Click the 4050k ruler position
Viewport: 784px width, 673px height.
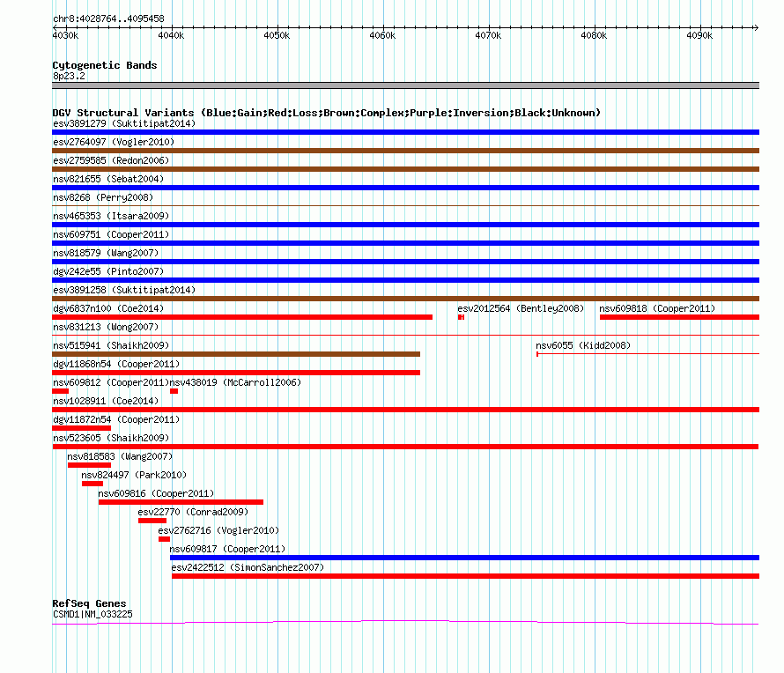[x=277, y=35]
